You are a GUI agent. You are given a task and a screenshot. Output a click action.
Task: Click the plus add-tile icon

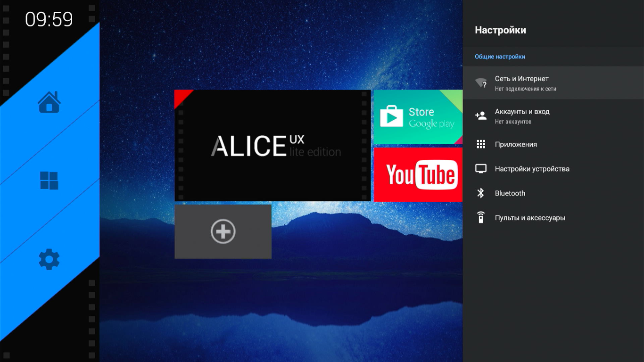pyautogui.click(x=223, y=231)
